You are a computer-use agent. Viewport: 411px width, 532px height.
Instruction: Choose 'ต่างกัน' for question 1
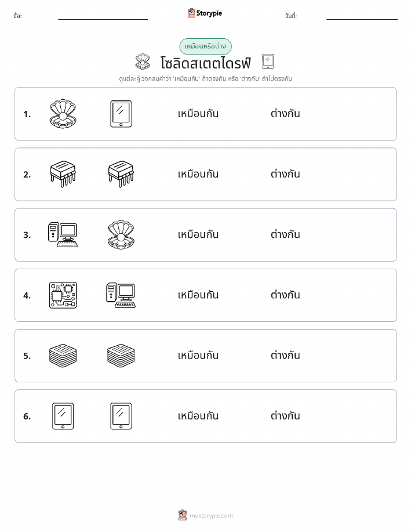(x=285, y=113)
